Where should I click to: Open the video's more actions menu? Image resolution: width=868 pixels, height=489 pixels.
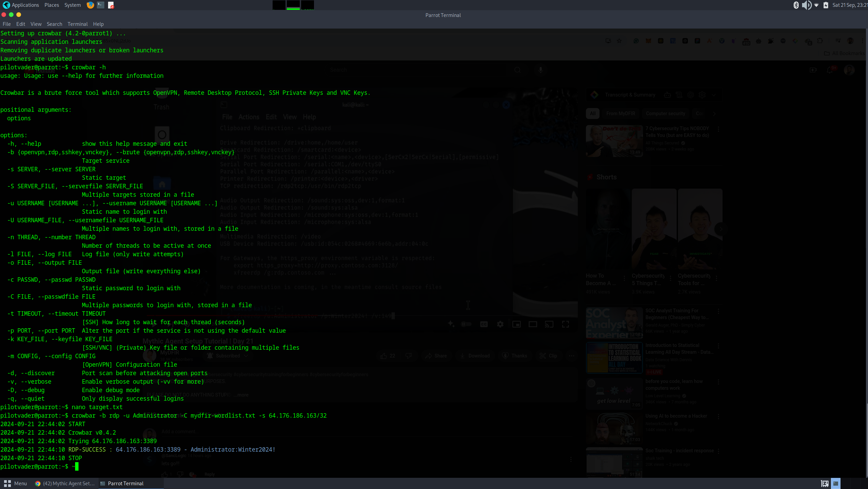pos(571,356)
